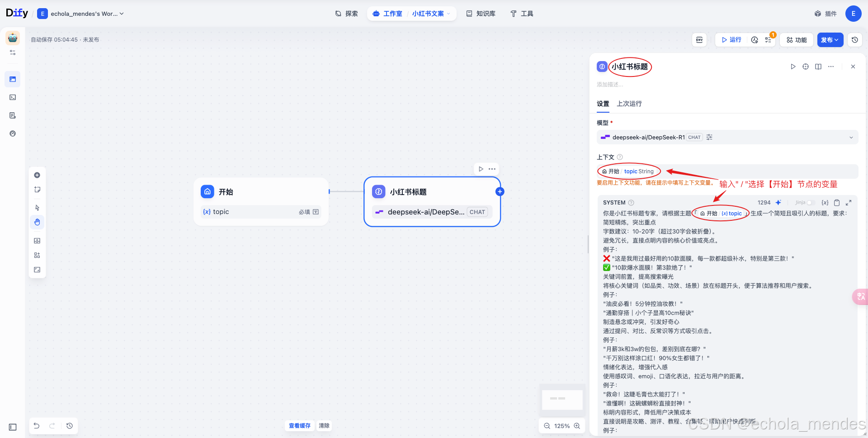The height and width of the screenshot is (438, 868).
Task: Go to 探索 in top navigation
Action: 346,14
